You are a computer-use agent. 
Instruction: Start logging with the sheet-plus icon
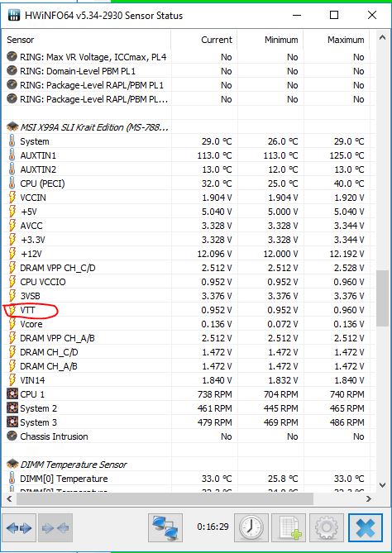tap(290, 527)
